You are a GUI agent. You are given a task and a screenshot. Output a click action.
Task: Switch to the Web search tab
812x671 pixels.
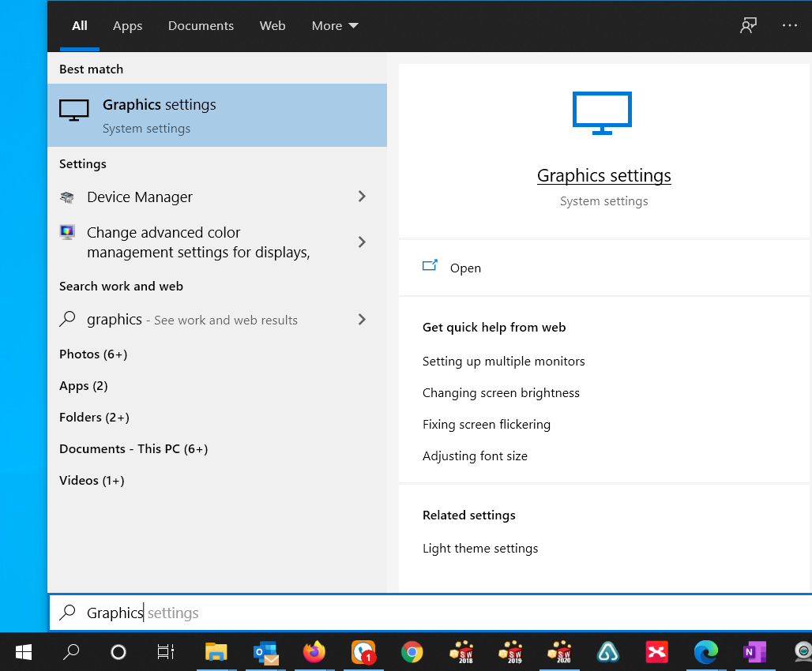[272, 25]
